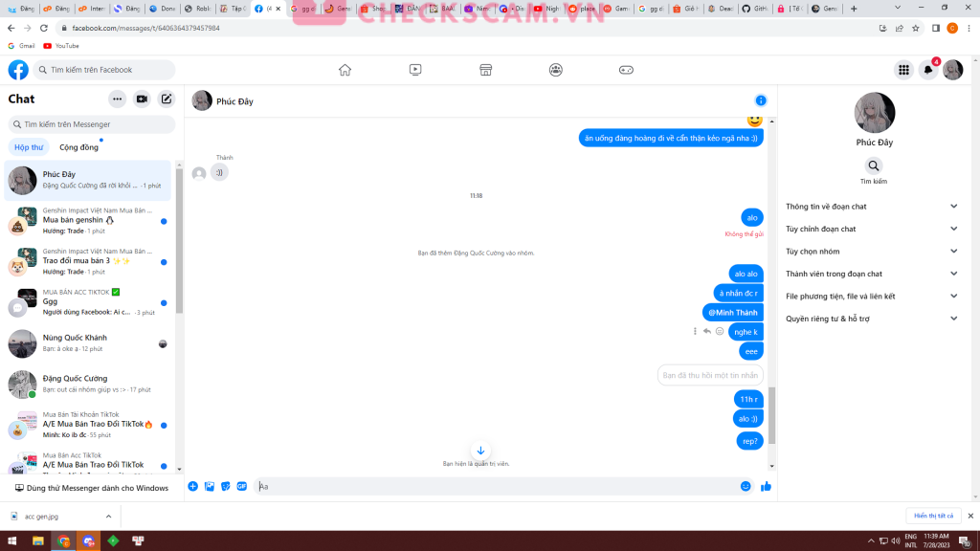The image size is (980, 551).
Task: Open conversation information icon
Action: coord(761,100)
